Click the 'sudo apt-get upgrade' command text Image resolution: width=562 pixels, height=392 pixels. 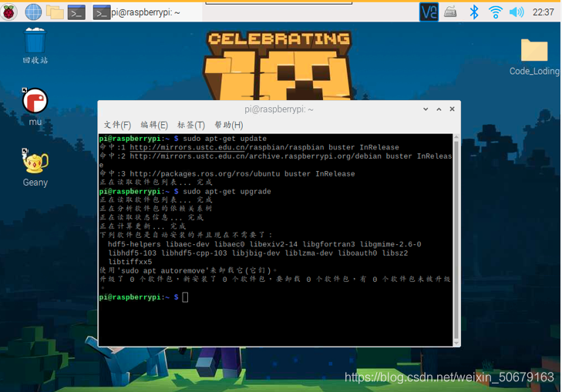(227, 191)
